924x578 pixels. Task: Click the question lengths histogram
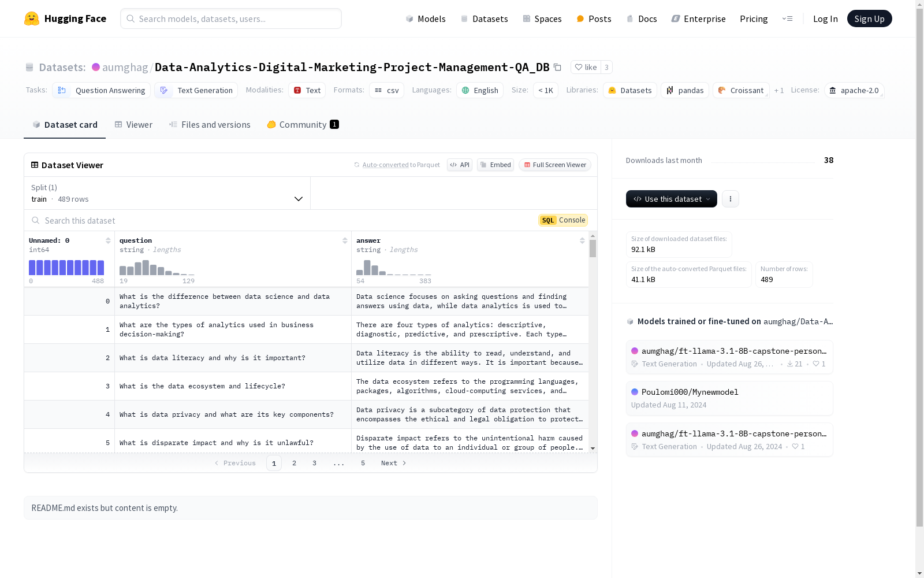[157, 267]
